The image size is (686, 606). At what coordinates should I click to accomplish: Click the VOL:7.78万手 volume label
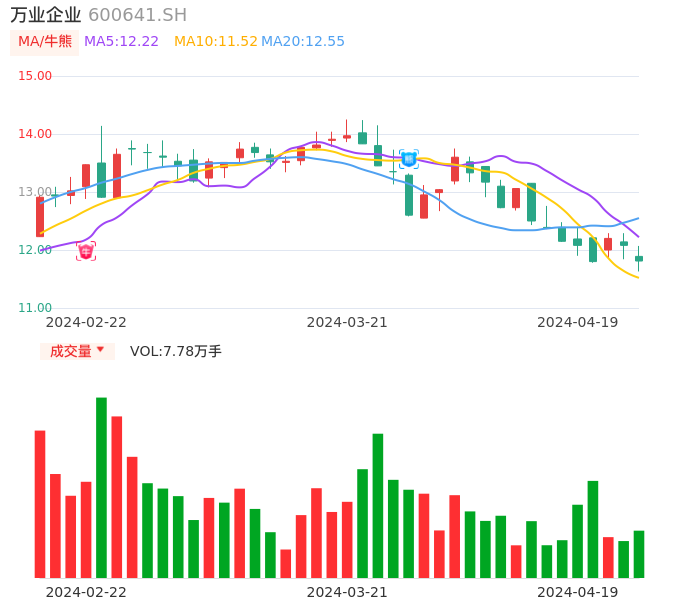click(176, 351)
